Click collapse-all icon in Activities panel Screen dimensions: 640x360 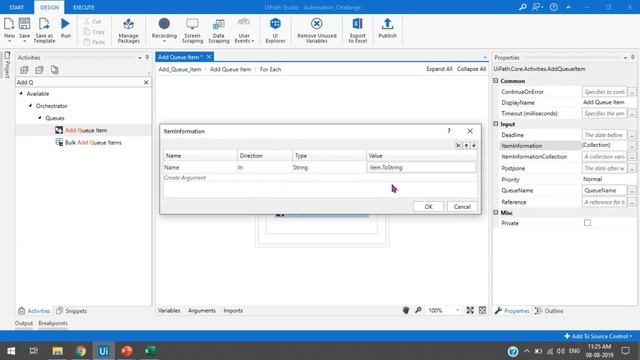[x=39, y=70]
